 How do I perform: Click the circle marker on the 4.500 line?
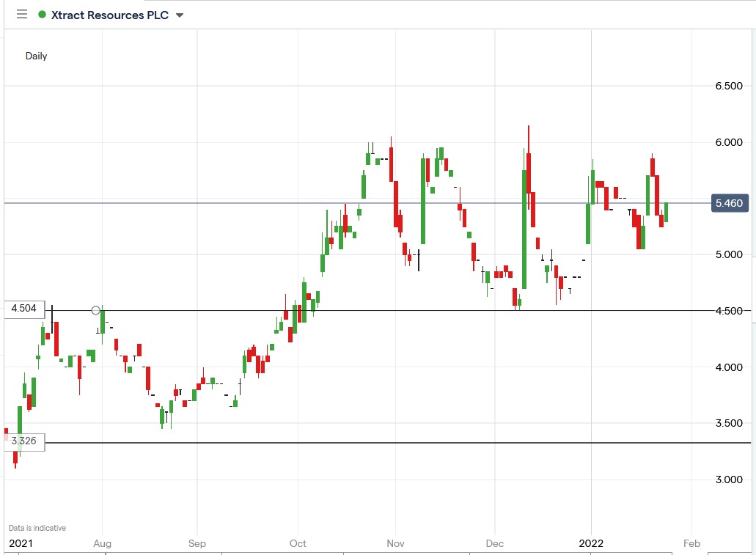(x=96, y=311)
